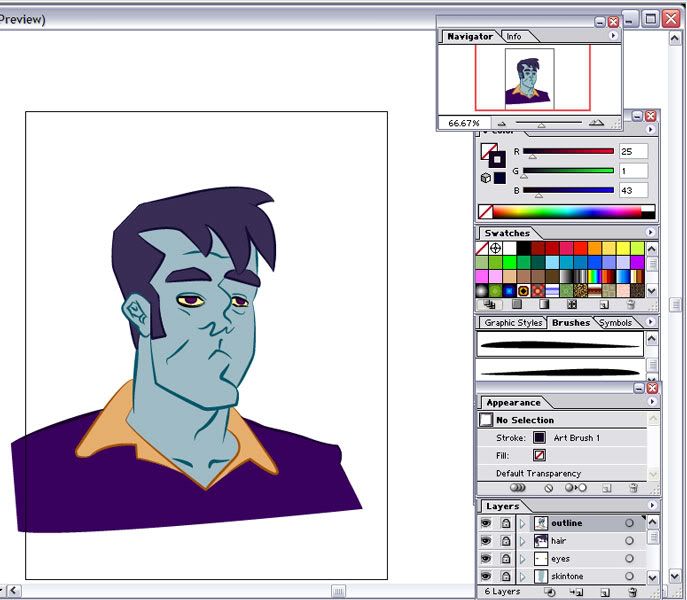Viewport: 687px width, 600px height.
Task: Click the stroke box in Color panel
Action: 497,159
